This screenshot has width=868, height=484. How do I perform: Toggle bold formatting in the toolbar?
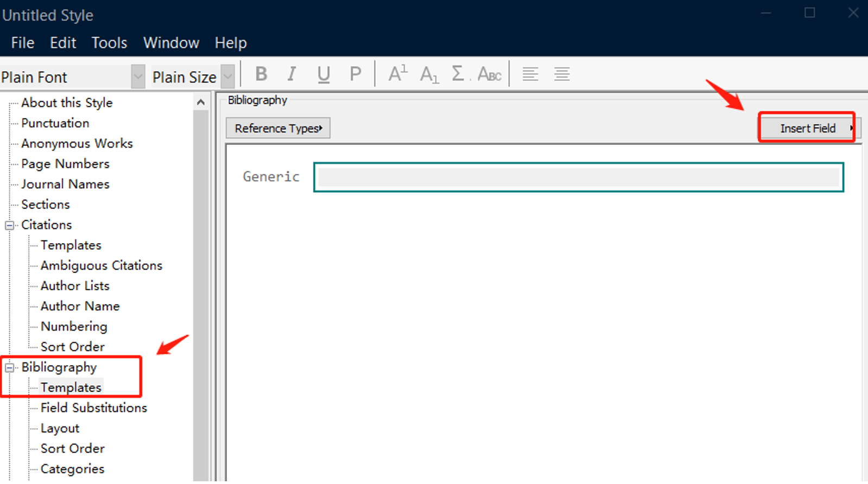click(x=261, y=74)
